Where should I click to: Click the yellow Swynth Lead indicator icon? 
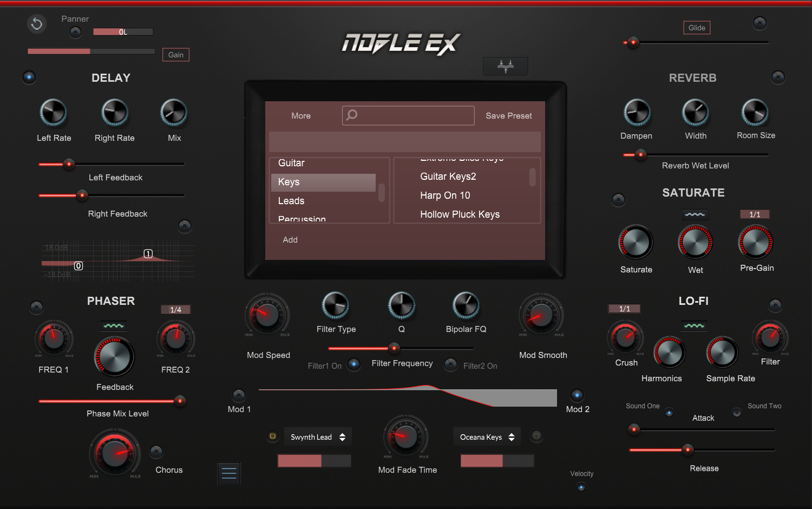(273, 436)
